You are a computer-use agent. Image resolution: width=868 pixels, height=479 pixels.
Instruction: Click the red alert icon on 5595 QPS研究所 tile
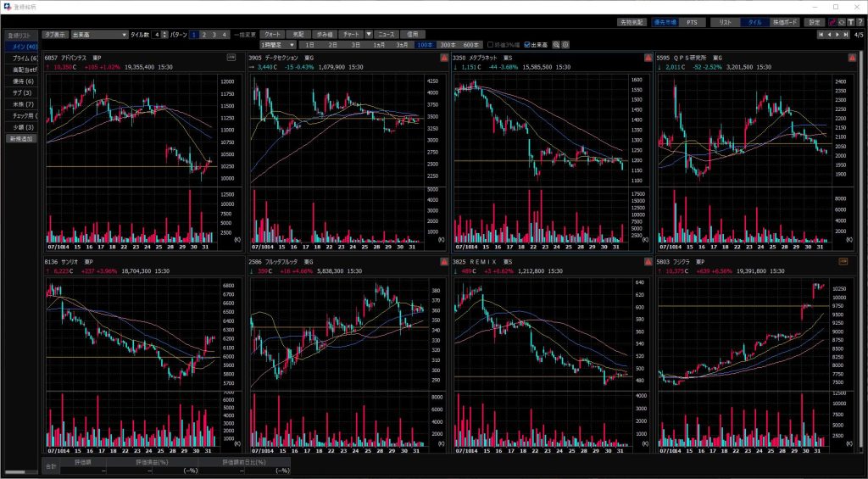click(851, 58)
